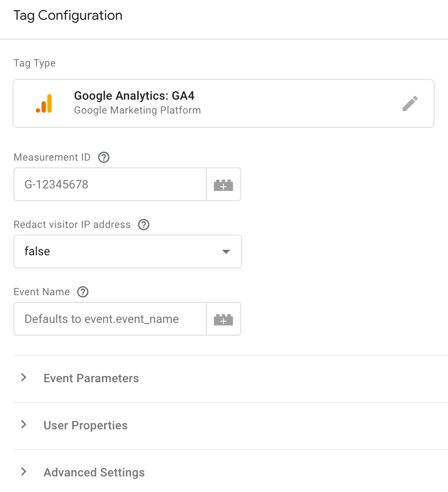This screenshot has width=448, height=492.
Task: Select the GA4 tag type card
Action: [x=224, y=103]
